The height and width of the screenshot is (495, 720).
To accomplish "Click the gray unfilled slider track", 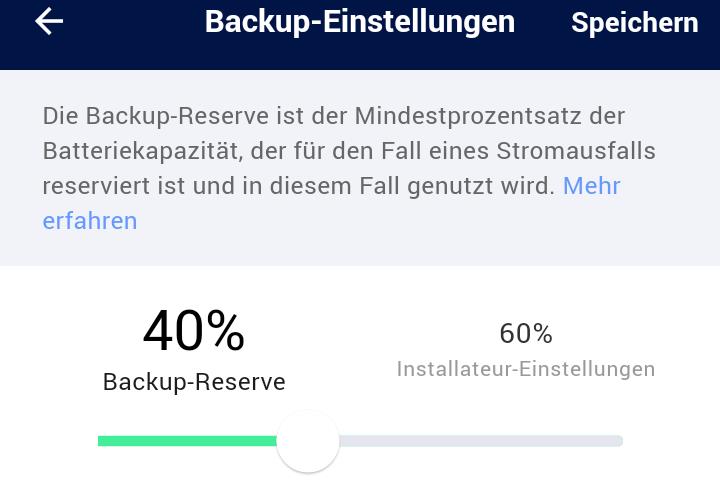I will point(481,441).
